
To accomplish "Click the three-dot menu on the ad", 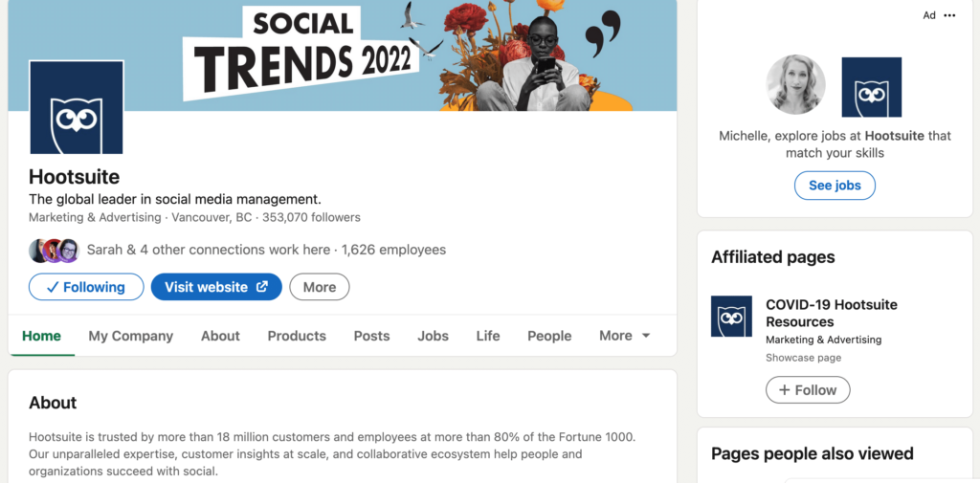I will (x=949, y=15).
